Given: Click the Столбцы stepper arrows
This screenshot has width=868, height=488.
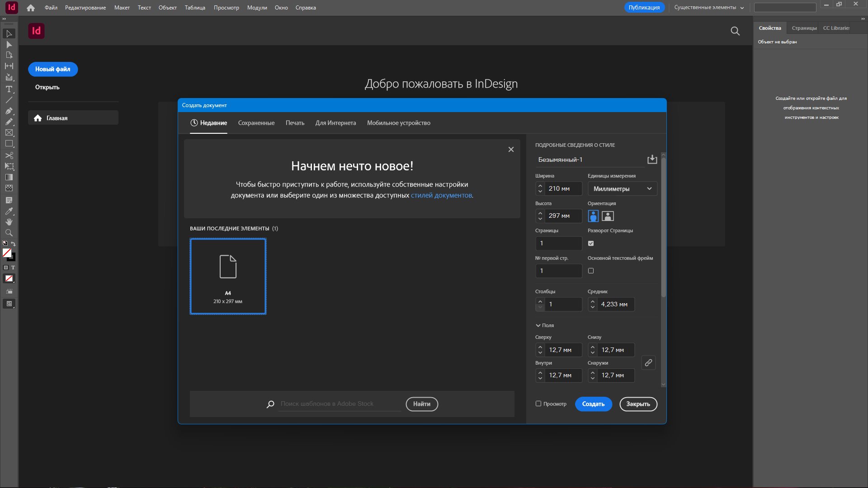Looking at the screenshot, I should [x=540, y=304].
